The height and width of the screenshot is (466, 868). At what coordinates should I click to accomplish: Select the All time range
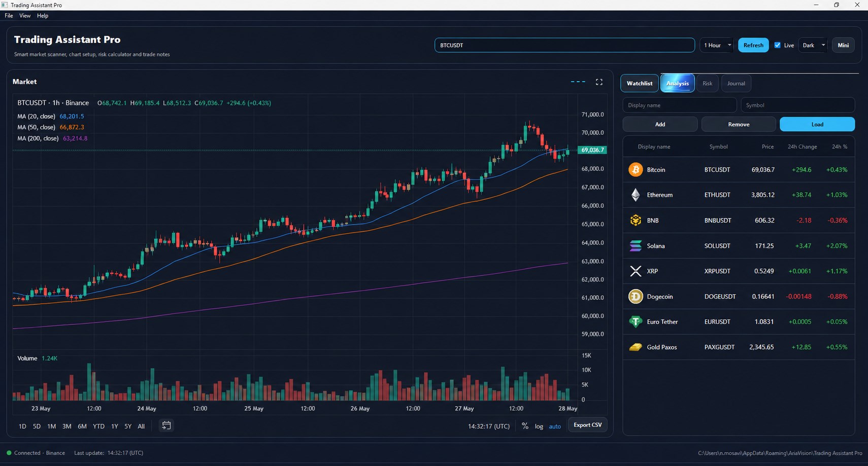point(141,426)
